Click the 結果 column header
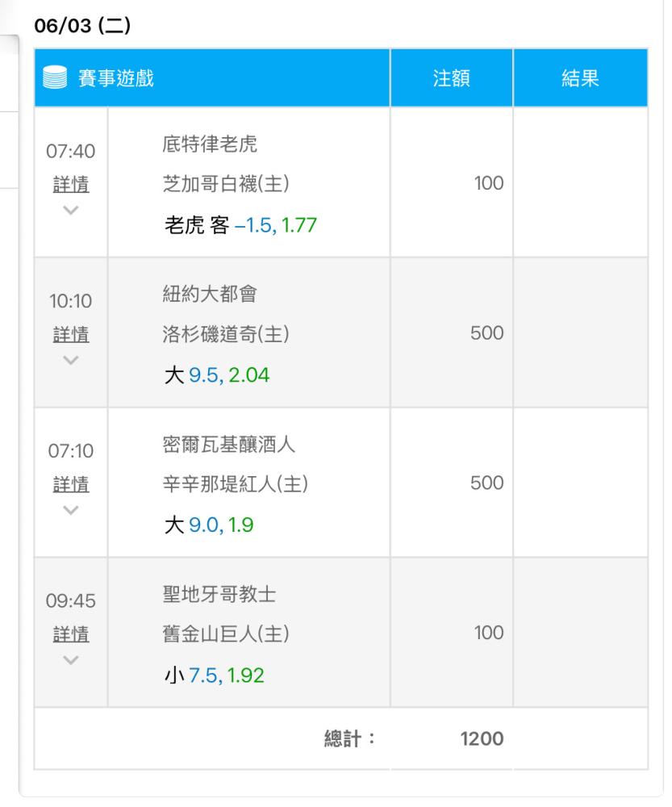This screenshot has height=807, width=672. coord(580,78)
